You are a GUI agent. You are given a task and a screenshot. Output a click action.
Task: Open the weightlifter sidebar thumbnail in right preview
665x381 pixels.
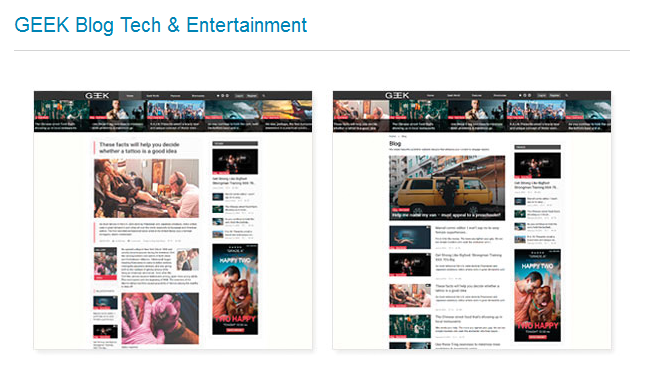pyautogui.click(x=537, y=165)
